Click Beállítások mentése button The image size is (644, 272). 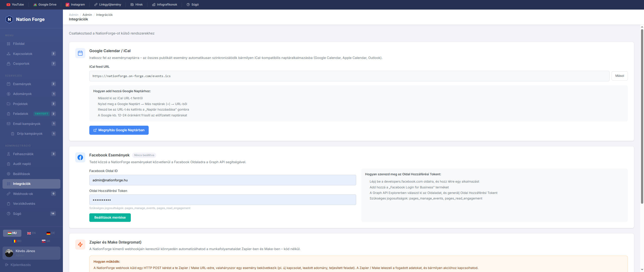110,218
